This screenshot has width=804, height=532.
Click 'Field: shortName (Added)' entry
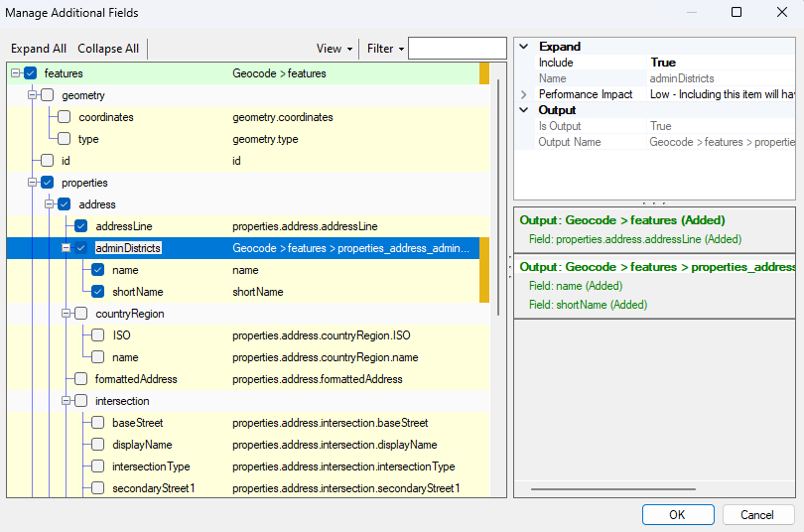coord(589,305)
